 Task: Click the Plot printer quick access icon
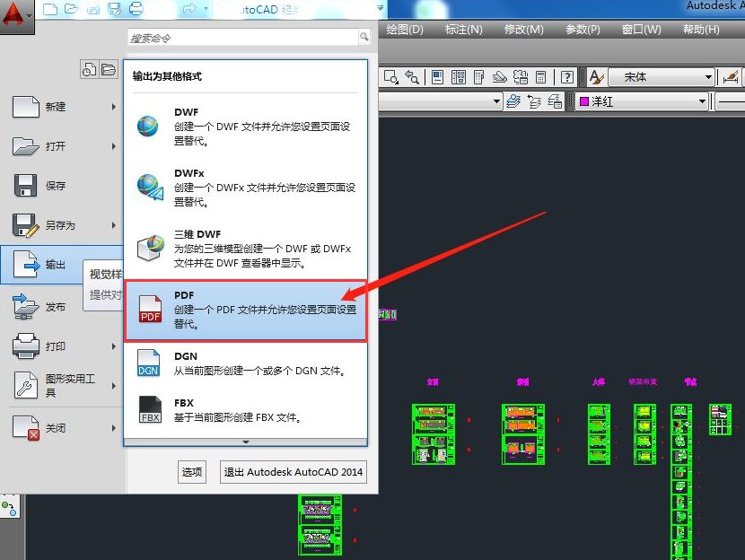pos(136,9)
